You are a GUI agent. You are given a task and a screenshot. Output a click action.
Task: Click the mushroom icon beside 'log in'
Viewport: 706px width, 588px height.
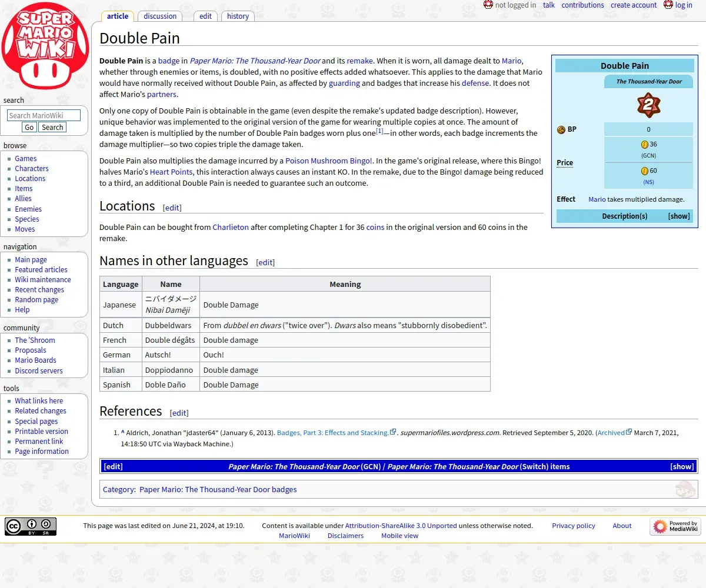(668, 5)
